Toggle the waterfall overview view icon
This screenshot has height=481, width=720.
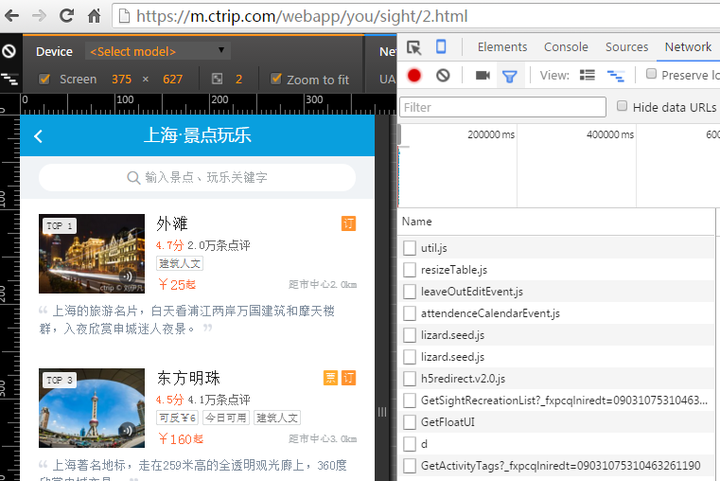point(615,76)
